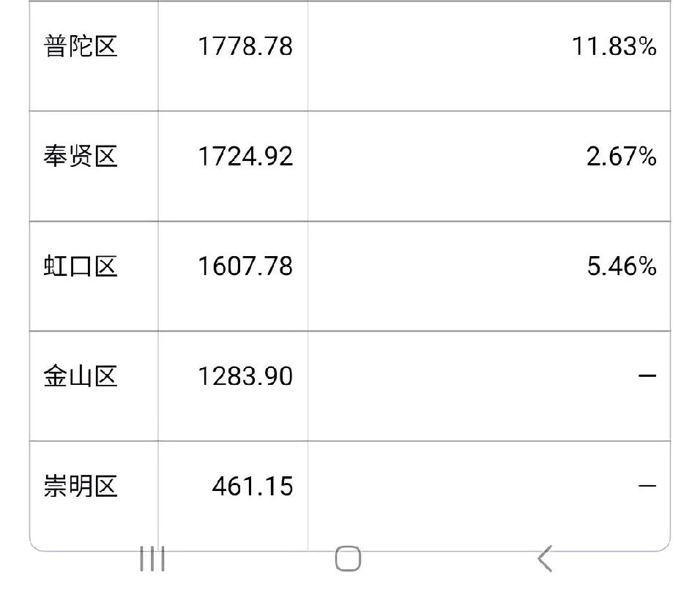Click the value 1778.78

245,46
